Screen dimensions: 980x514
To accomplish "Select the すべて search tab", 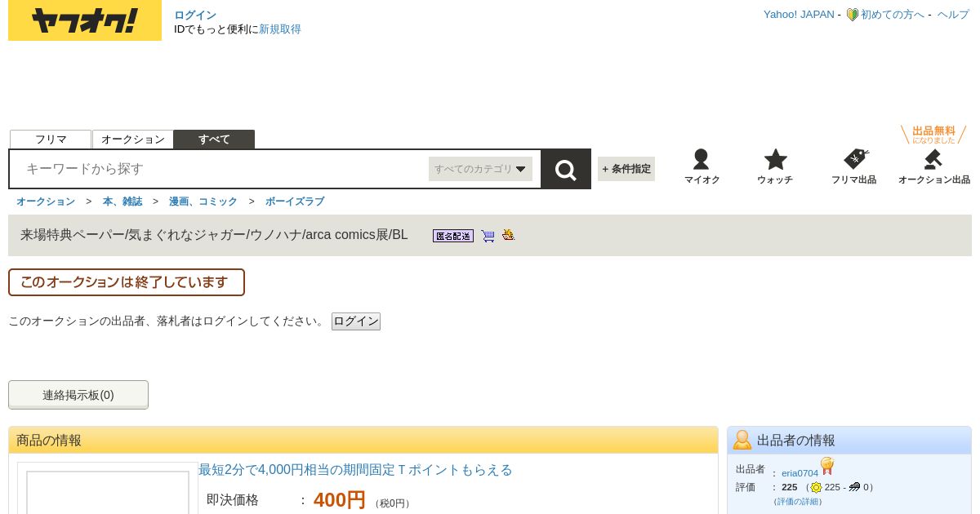I will 214,140.
